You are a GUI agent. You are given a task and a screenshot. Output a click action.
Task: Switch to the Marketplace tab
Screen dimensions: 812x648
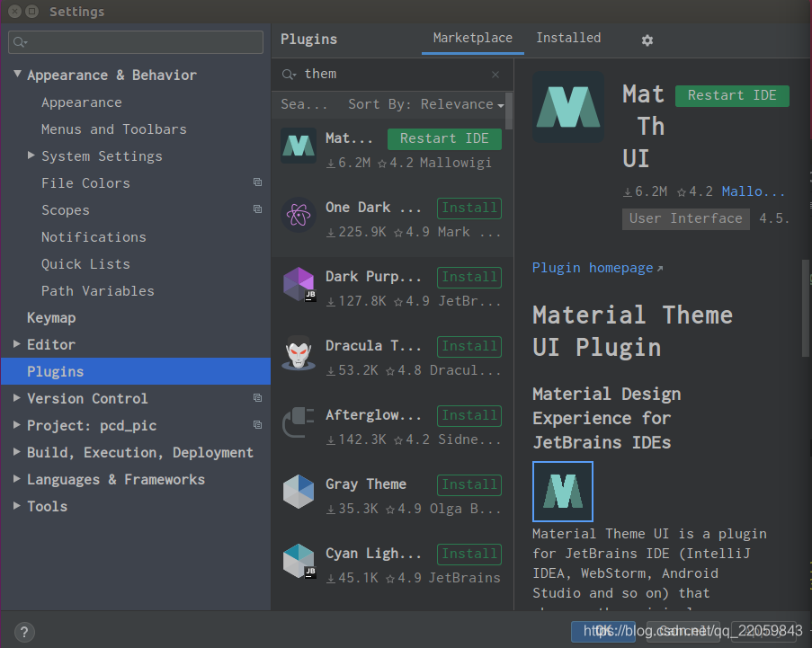click(x=472, y=39)
